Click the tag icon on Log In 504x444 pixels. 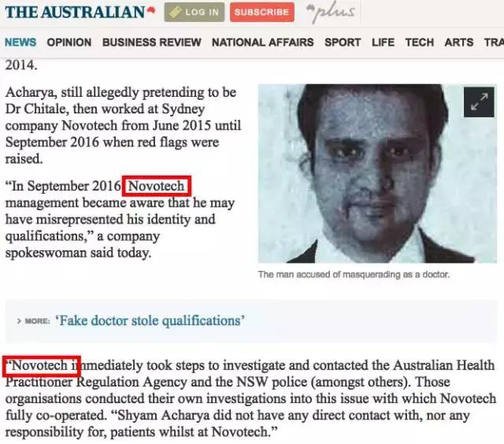175,13
